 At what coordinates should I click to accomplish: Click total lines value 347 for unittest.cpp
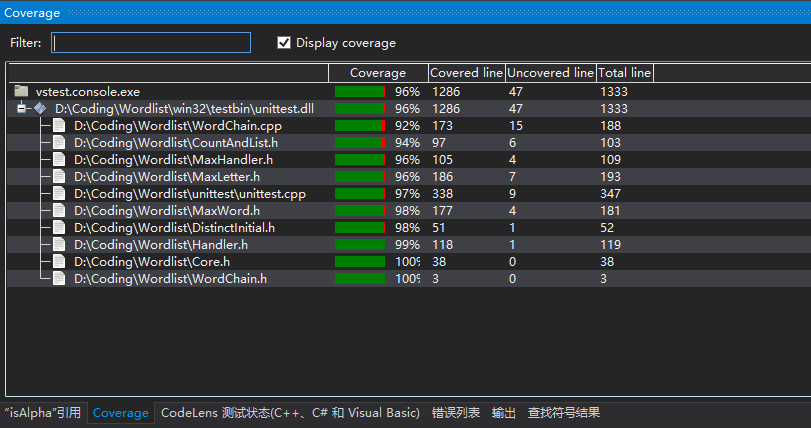(x=610, y=194)
